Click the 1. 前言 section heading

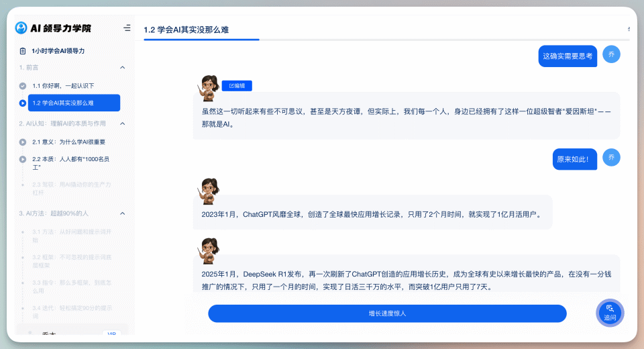(29, 67)
